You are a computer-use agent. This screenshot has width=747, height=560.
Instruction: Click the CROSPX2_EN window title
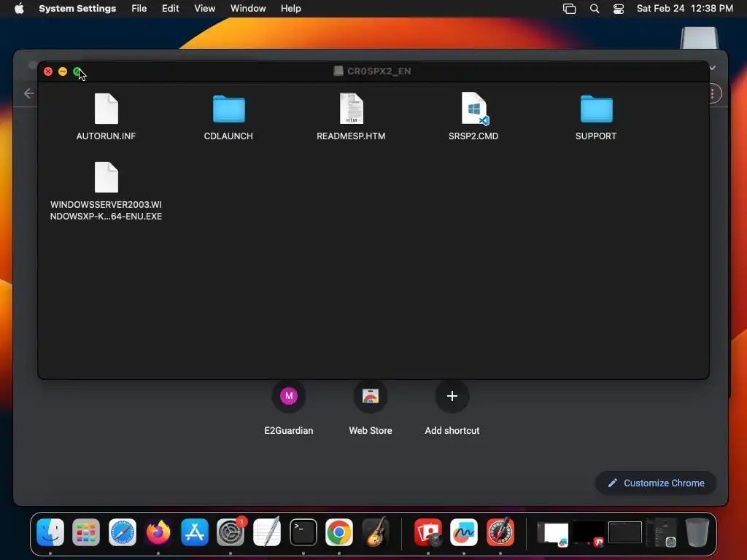point(379,71)
